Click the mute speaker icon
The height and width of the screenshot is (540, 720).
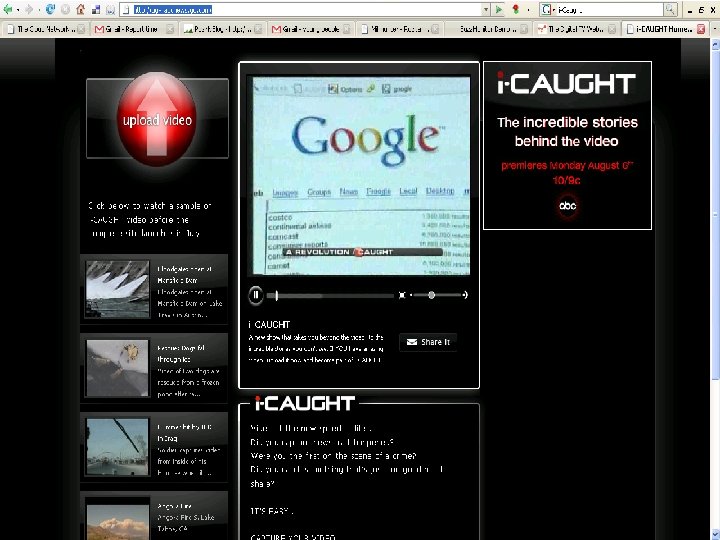(x=402, y=295)
